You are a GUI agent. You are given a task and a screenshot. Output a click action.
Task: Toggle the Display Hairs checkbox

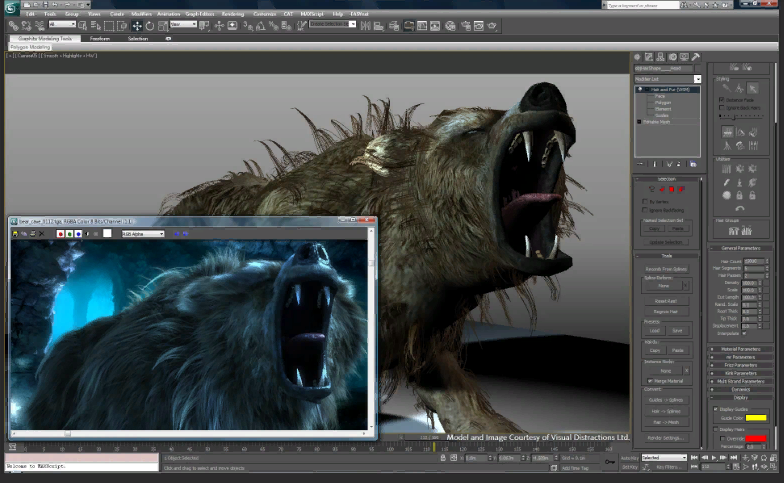(x=716, y=429)
